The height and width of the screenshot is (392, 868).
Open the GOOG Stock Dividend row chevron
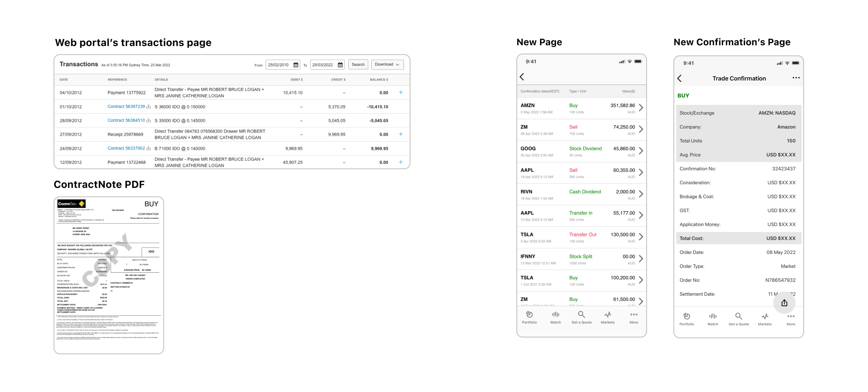(x=641, y=151)
